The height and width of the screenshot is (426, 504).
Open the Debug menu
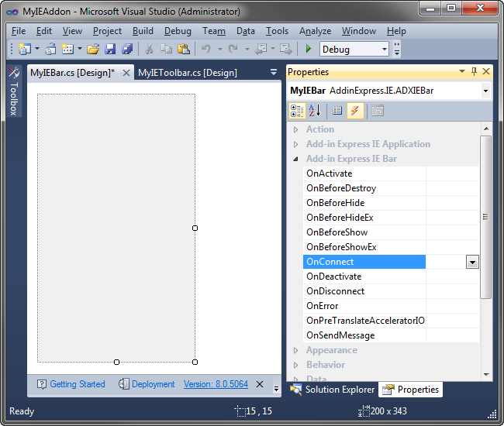point(178,31)
